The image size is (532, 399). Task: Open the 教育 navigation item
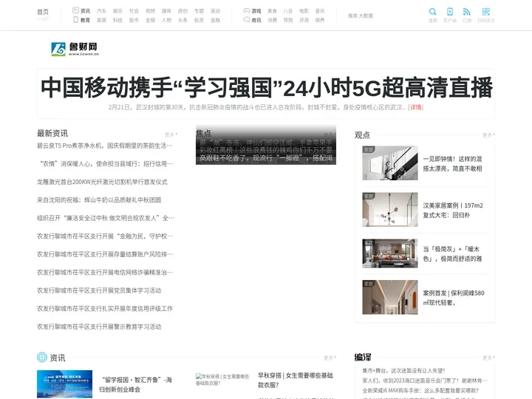[x=85, y=20]
